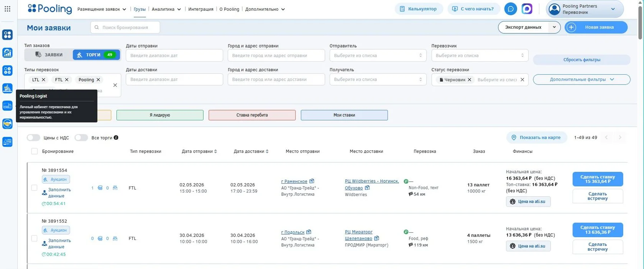Copy the г Подольск address icon
644x269 pixels.
(309, 232)
